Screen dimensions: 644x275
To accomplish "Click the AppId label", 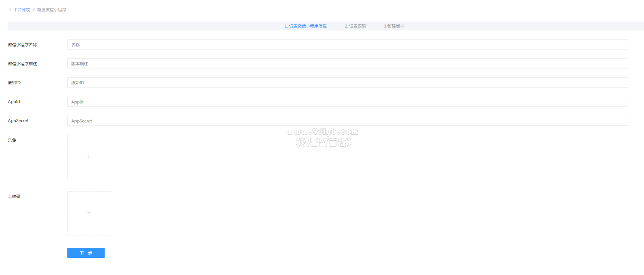I will 14,102.
